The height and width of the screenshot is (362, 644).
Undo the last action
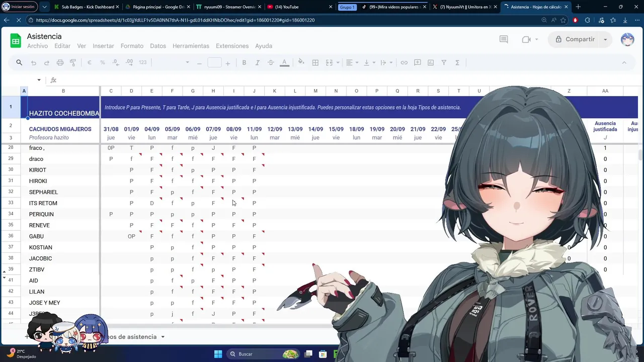coord(34,63)
